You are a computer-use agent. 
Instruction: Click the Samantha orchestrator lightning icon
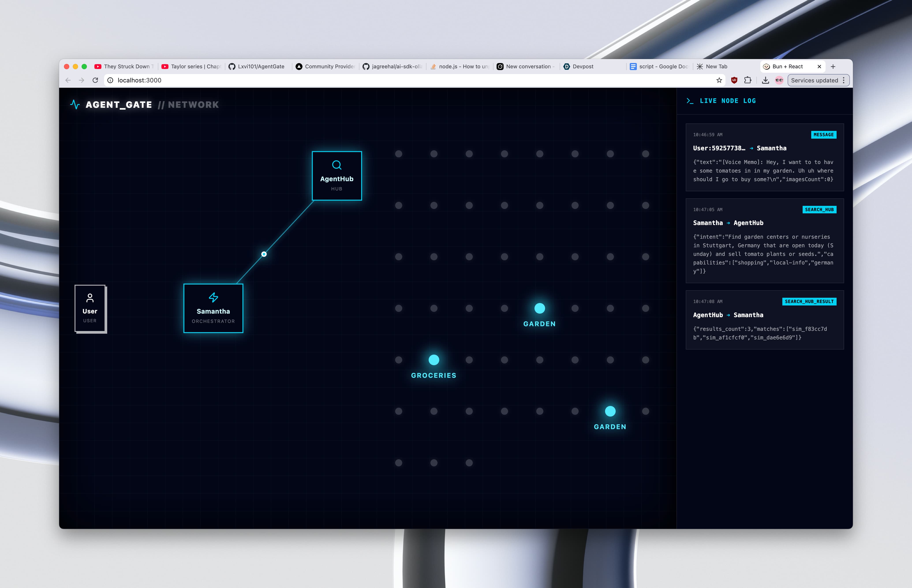click(213, 297)
